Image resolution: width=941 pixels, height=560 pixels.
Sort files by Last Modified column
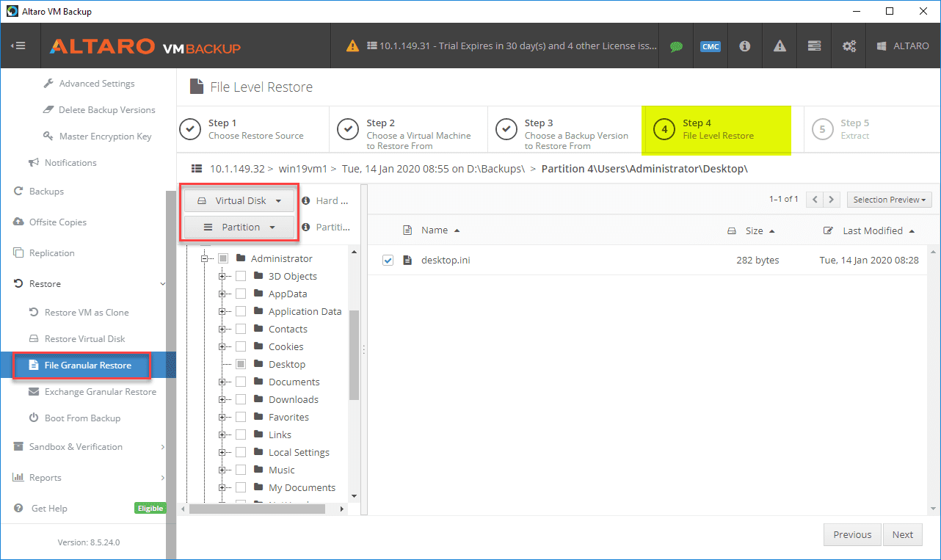pyautogui.click(x=873, y=230)
